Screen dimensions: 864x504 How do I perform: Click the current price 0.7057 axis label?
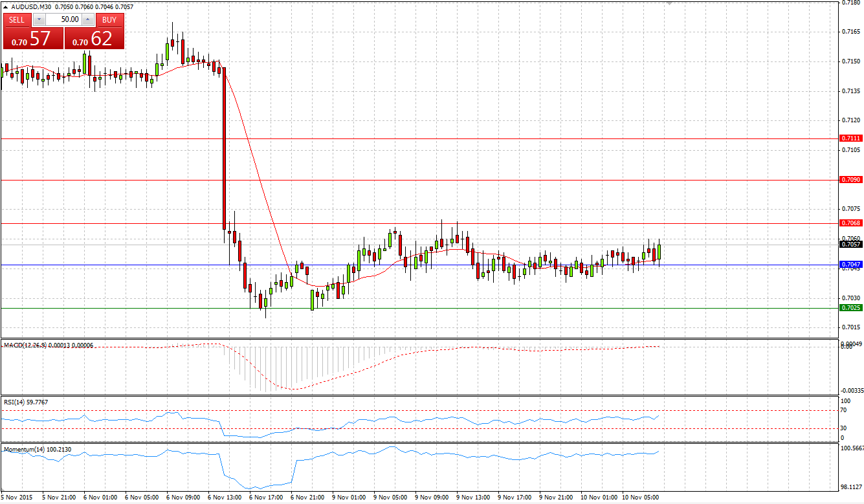pos(850,245)
